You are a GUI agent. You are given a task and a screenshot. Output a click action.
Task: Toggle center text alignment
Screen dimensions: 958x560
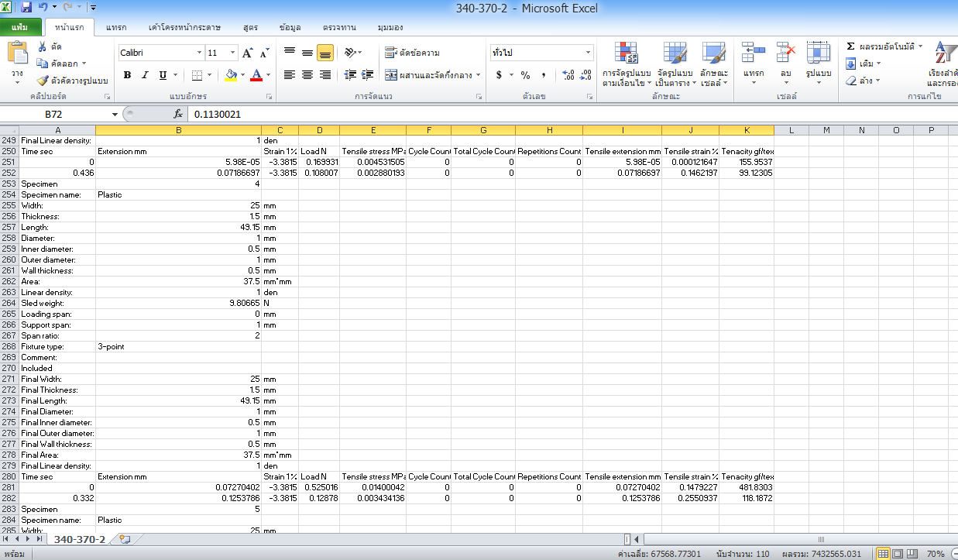(x=307, y=75)
